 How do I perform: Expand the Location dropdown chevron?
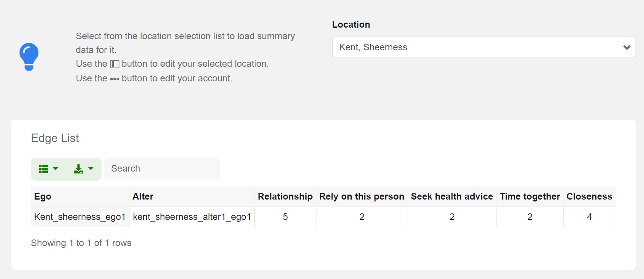tap(627, 47)
